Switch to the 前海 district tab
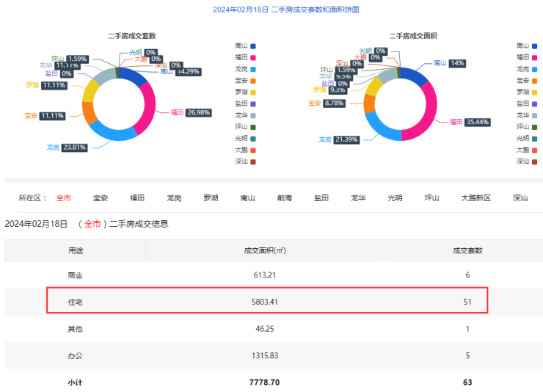543x392 pixels. point(285,198)
